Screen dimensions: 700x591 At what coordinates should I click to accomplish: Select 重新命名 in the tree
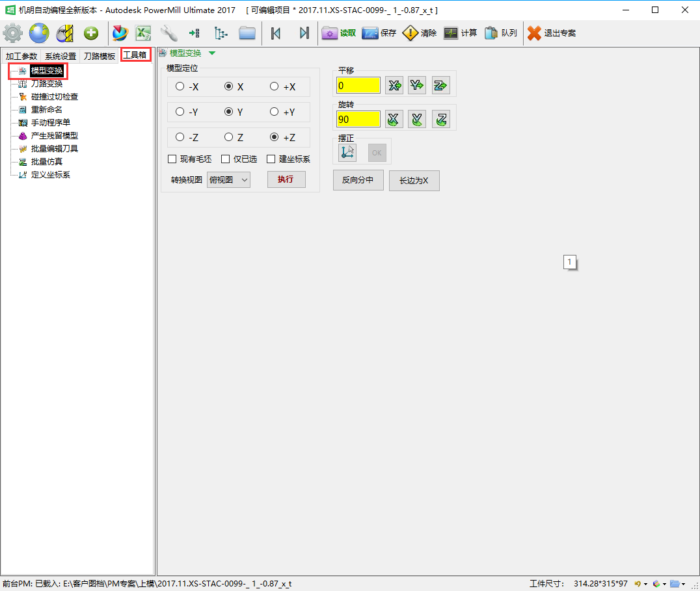point(47,110)
